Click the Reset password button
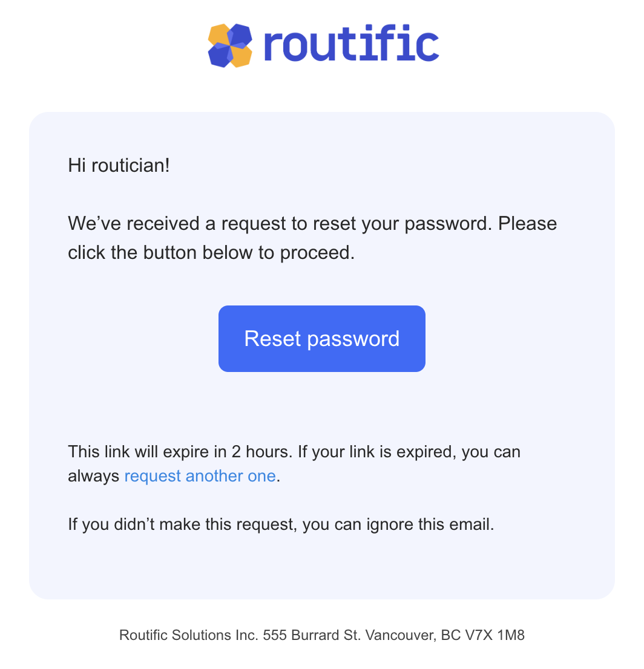 [x=321, y=338]
